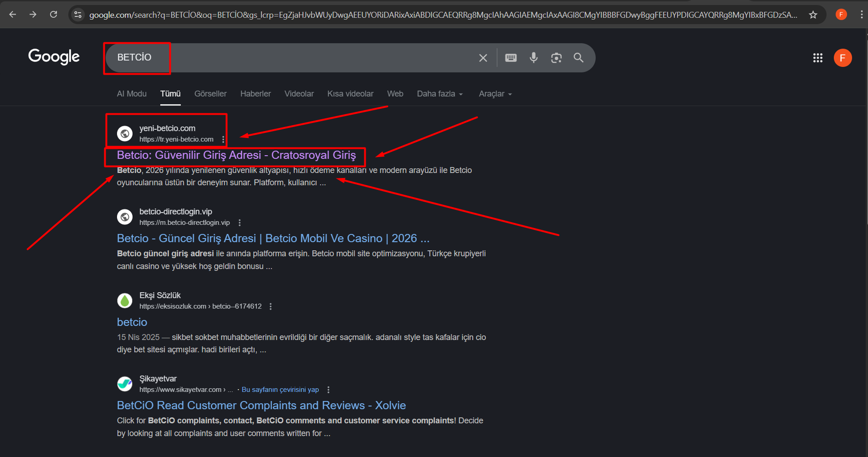Search by image with Lens icon
The image size is (868, 457).
click(x=556, y=58)
